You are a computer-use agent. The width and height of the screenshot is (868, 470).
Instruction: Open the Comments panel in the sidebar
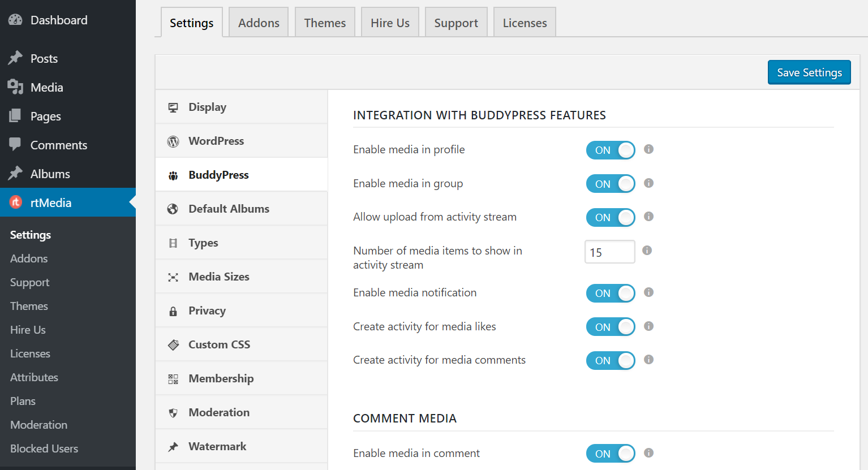(x=59, y=145)
